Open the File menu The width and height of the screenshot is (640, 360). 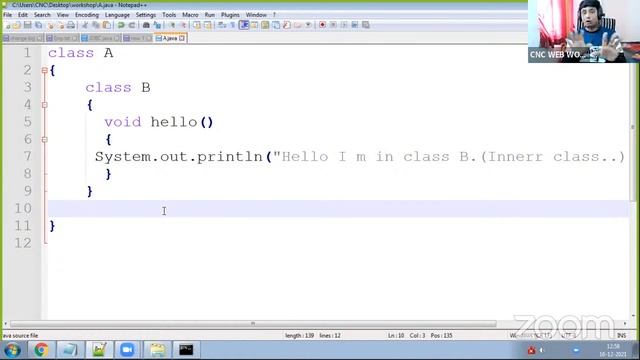(x=8, y=15)
